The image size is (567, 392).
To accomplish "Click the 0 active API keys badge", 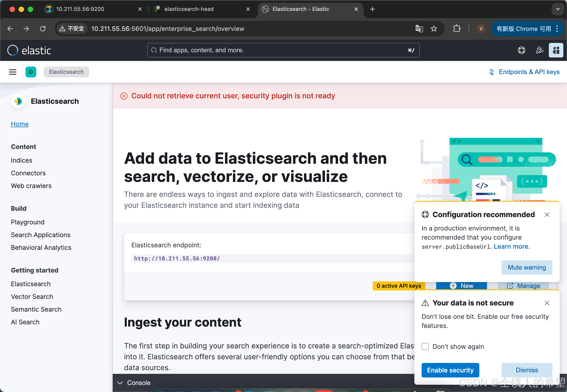I will pyautogui.click(x=399, y=286).
